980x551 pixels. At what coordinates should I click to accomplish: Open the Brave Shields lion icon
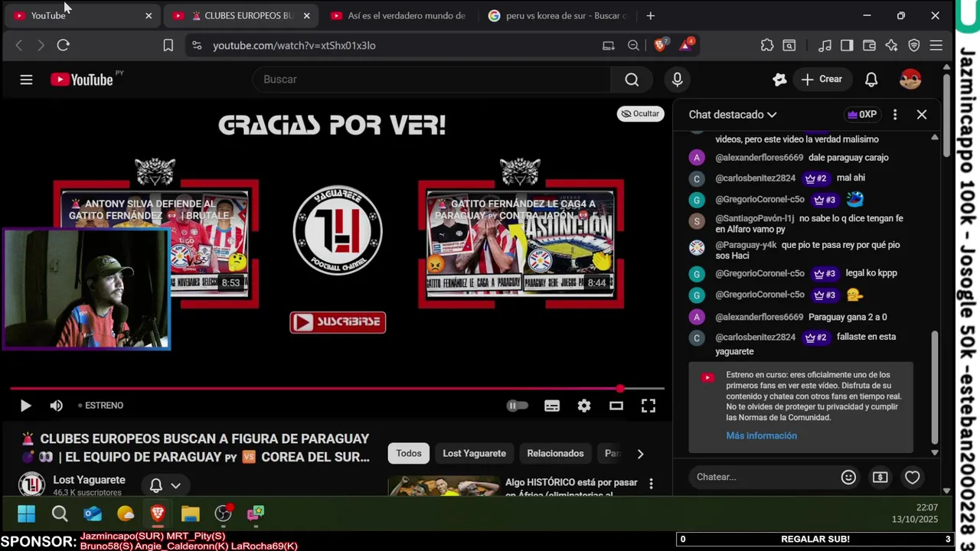point(660,45)
